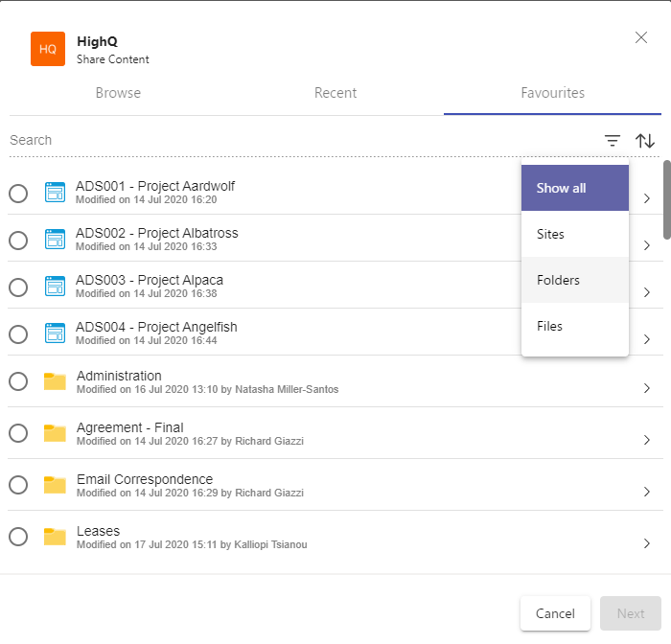Click the Administration folder icon

coord(55,382)
